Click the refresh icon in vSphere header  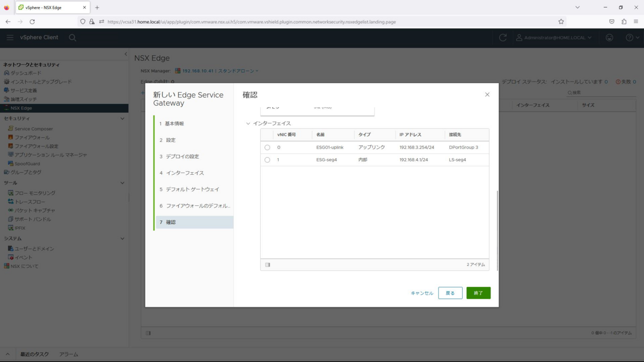[x=503, y=38]
